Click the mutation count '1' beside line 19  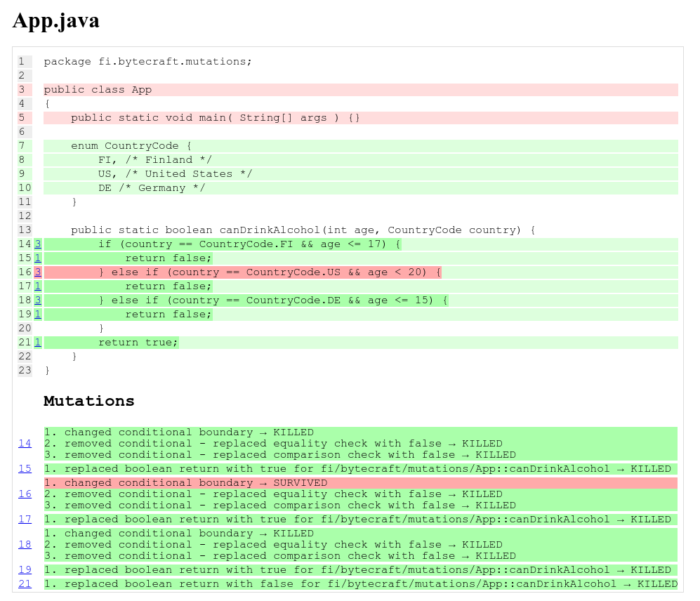[37, 314]
